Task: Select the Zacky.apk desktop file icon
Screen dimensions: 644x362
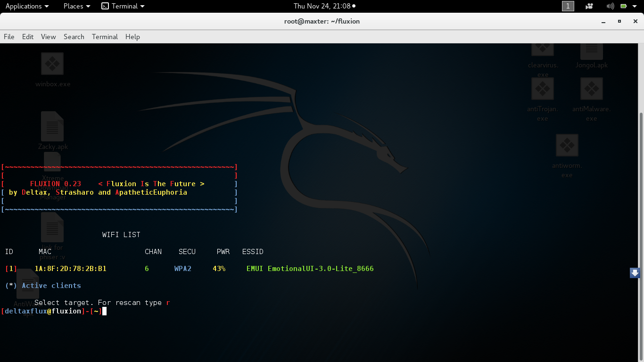Action: click(52, 131)
